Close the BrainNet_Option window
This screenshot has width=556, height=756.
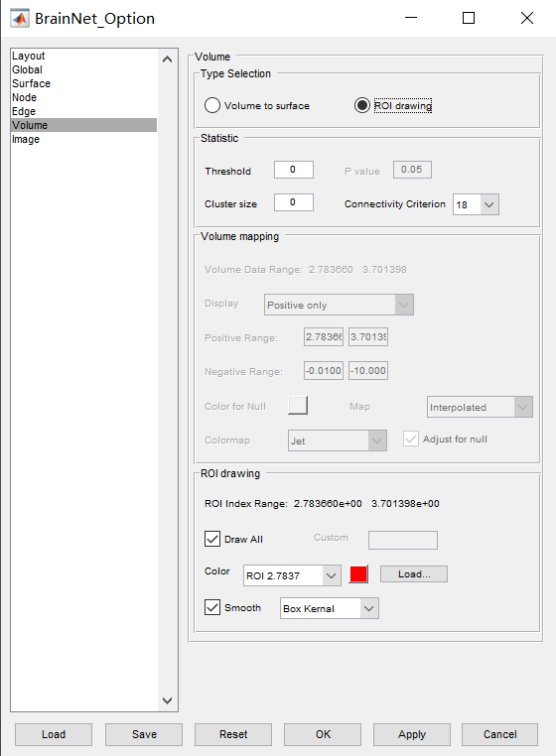pyautogui.click(x=527, y=18)
